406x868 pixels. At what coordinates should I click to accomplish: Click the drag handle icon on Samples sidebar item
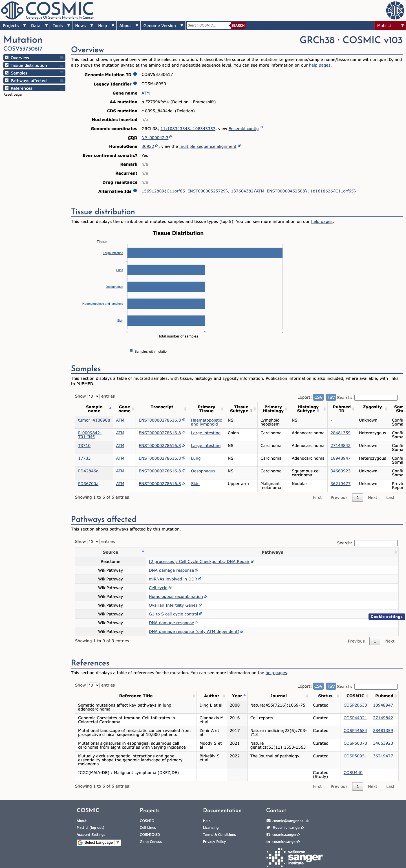pos(62,73)
